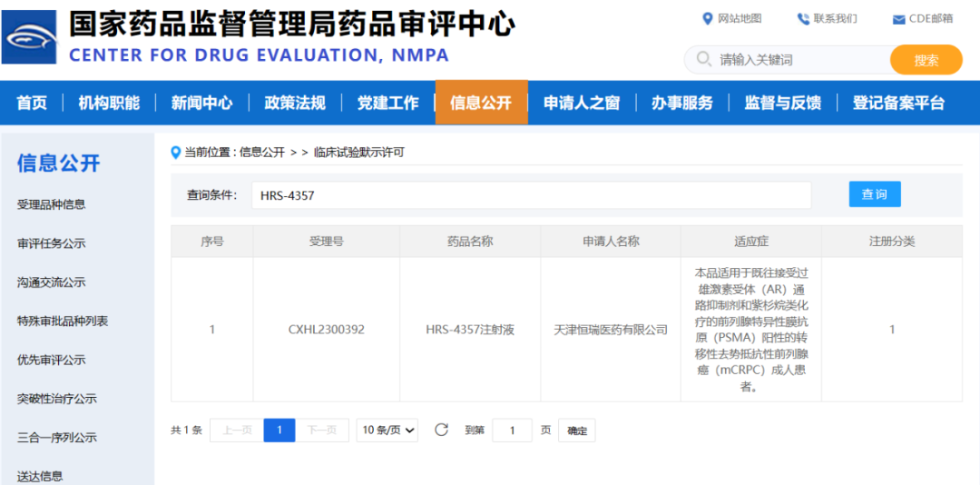The width and height of the screenshot is (980, 485).
Task: Click the 信息公开 sidebar heading
Action: pos(58,163)
